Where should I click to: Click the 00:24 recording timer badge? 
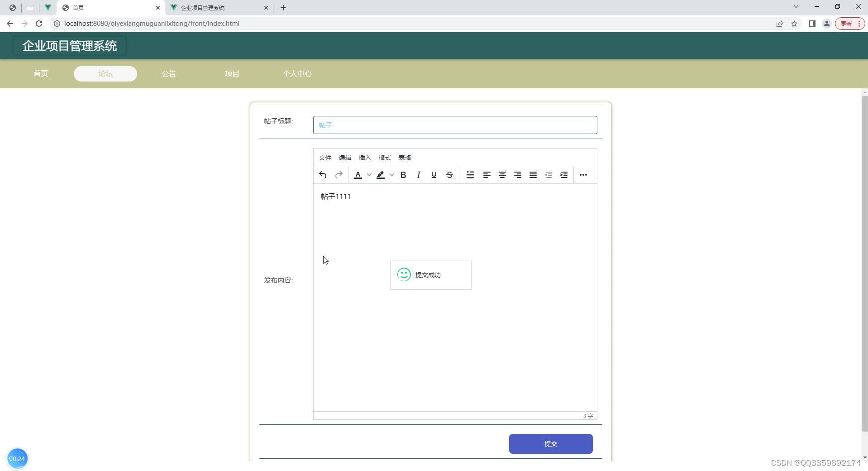(x=17, y=459)
